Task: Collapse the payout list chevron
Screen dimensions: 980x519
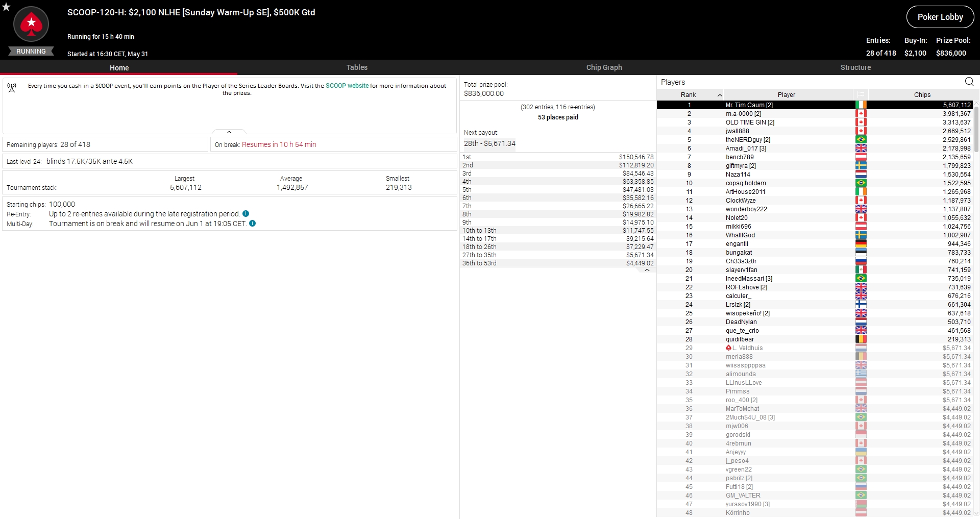Action: pos(647,270)
